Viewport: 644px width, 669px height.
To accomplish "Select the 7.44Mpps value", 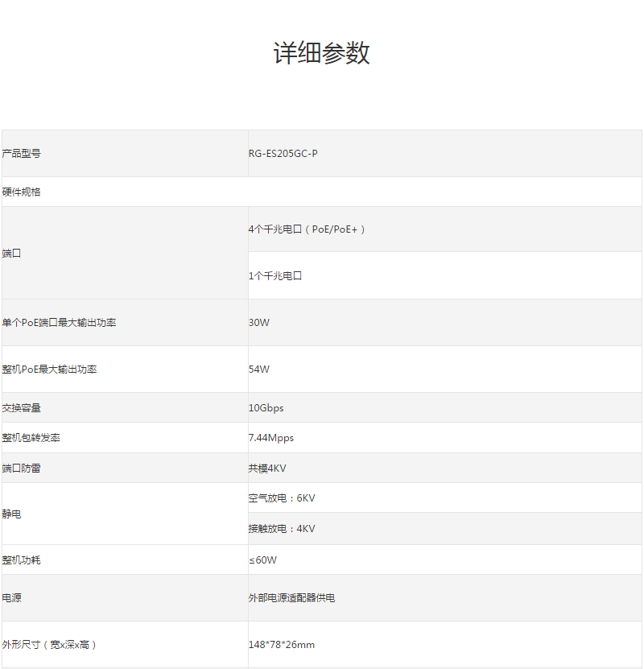I will (271, 438).
